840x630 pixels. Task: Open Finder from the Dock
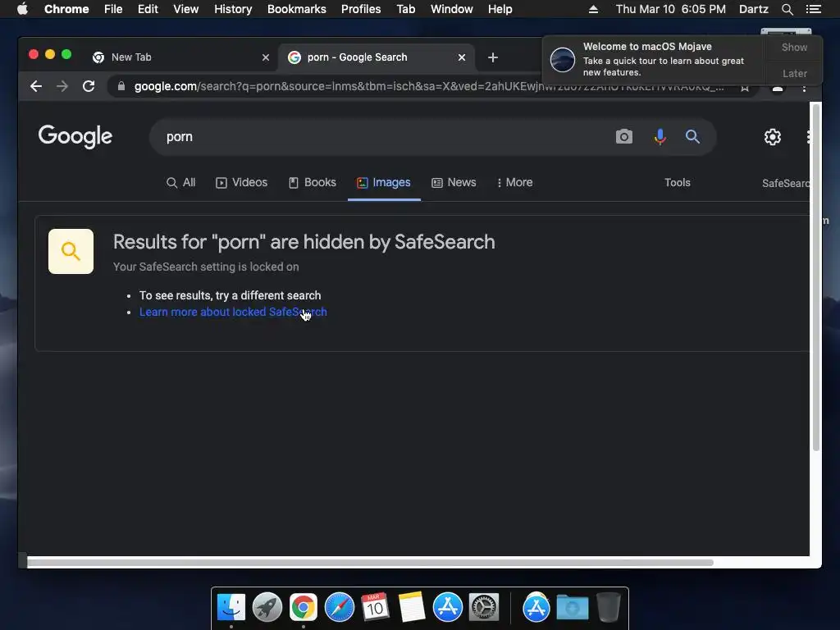tap(231, 607)
